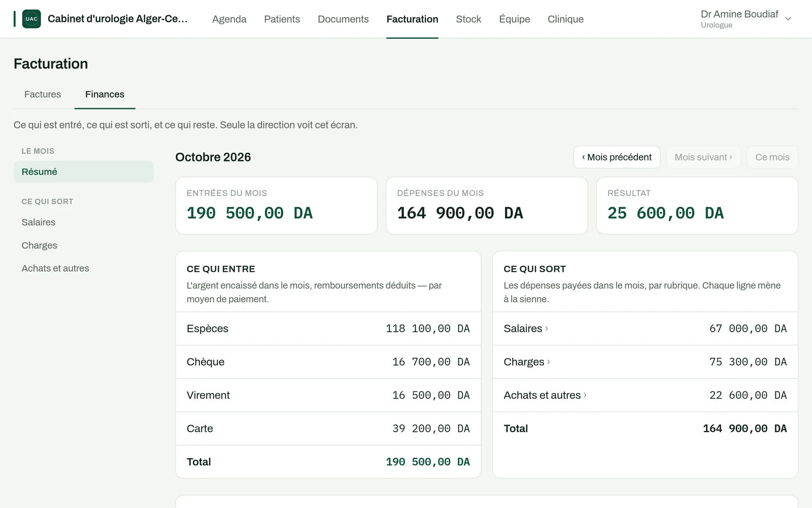The height and width of the screenshot is (508, 812).
Task: Click the 22 600,00 DA achats amount
Action: [x=748, y=395]
